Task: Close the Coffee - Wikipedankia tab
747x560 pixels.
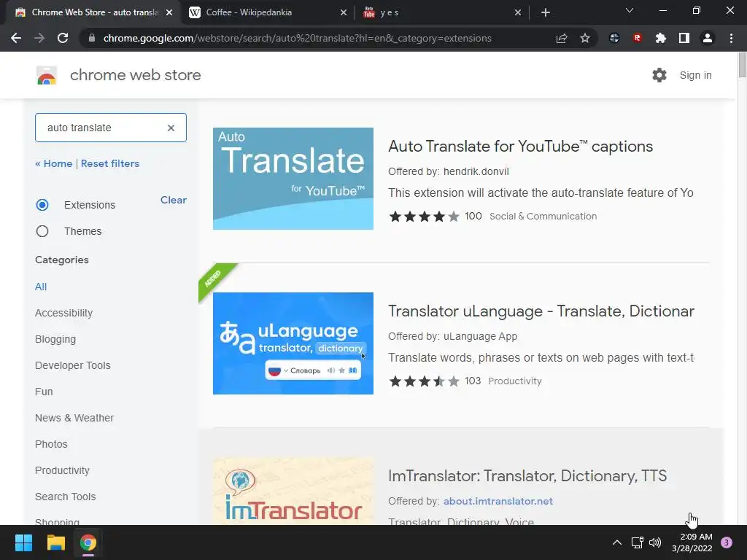Action: pos(344,13)
